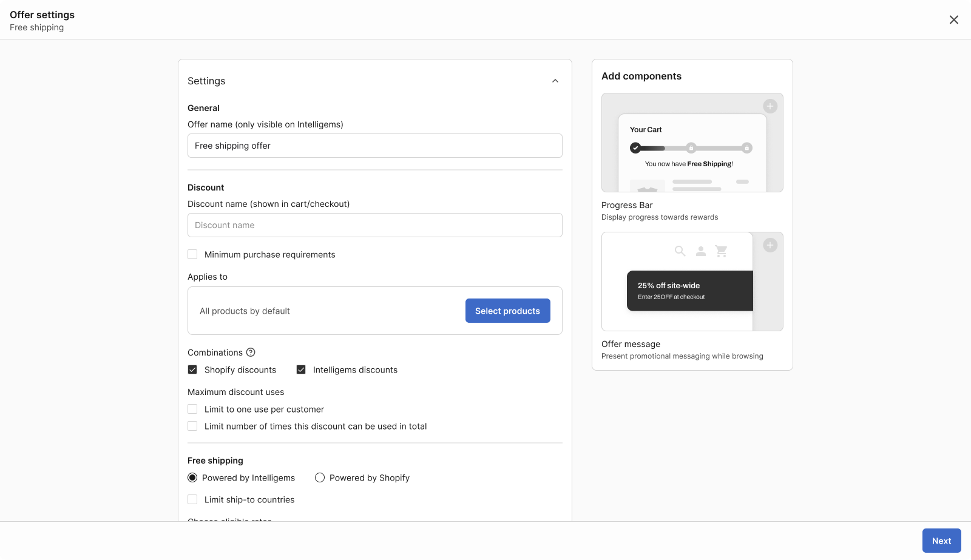
Task: Click the account icon in Offer message preview
Action: pos(701,251)
